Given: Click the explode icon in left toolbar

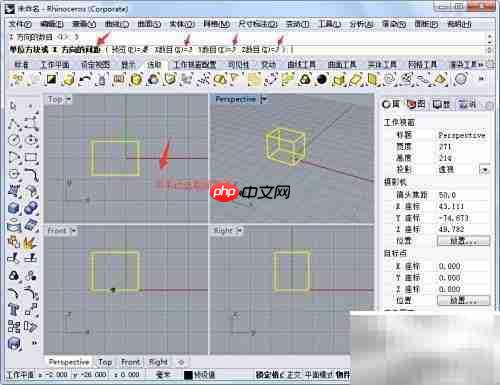Looking at the screenshot, I should tap(30, 243).
